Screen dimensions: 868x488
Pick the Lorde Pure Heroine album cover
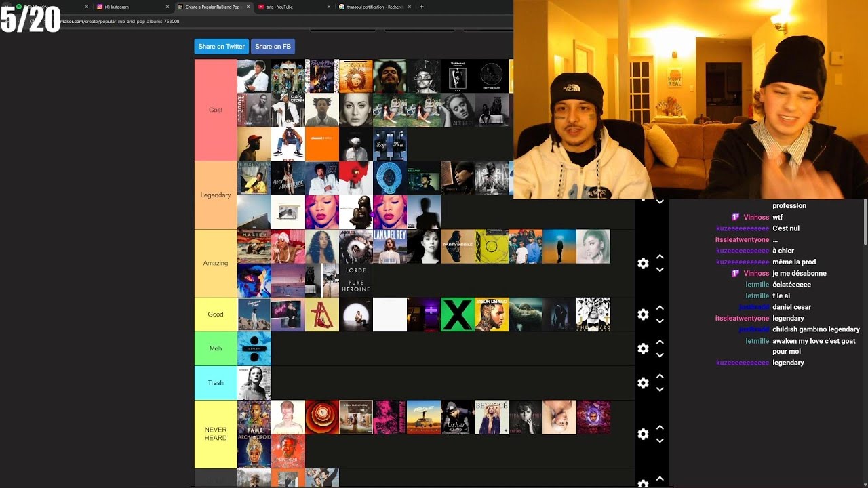(356, 280)
